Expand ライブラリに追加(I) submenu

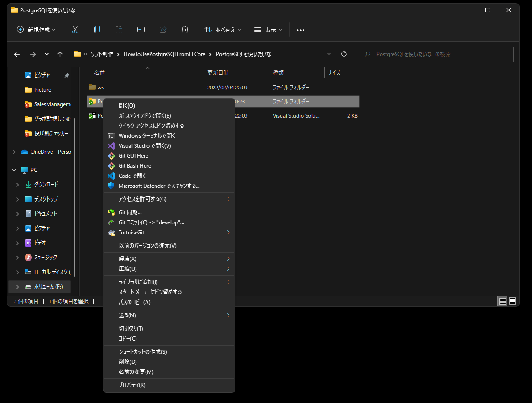pos(169,282)
